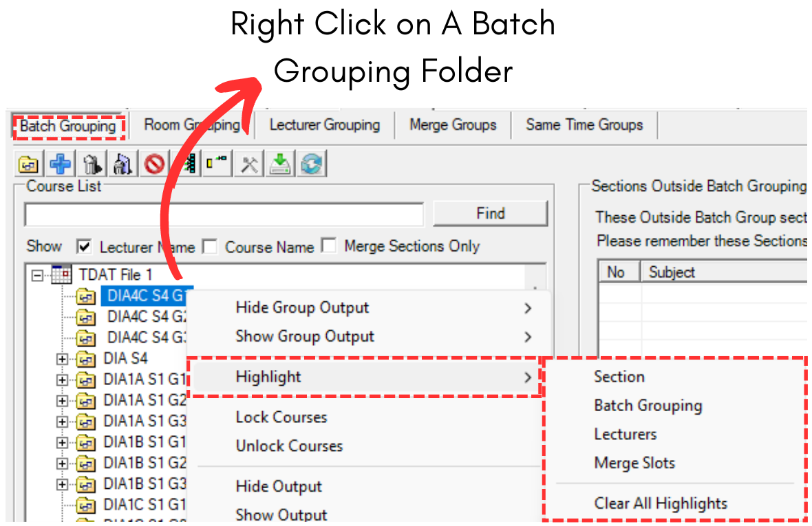Click the blue refresh arrows icon

(x=311, y=164)
